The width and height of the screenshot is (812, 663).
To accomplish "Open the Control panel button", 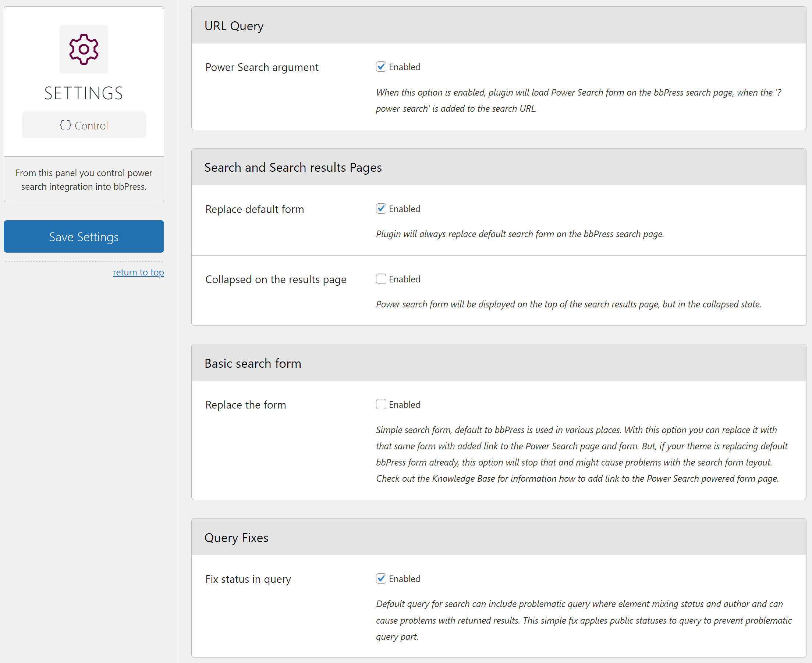I will 84,125.
